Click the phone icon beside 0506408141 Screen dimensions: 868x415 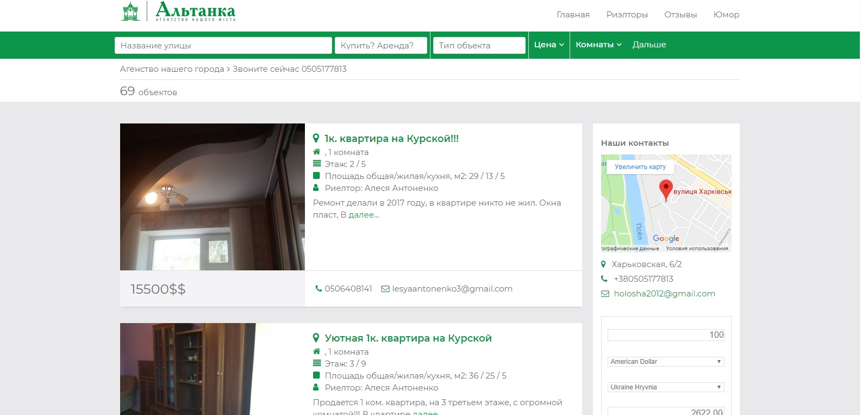coord(319,289)
